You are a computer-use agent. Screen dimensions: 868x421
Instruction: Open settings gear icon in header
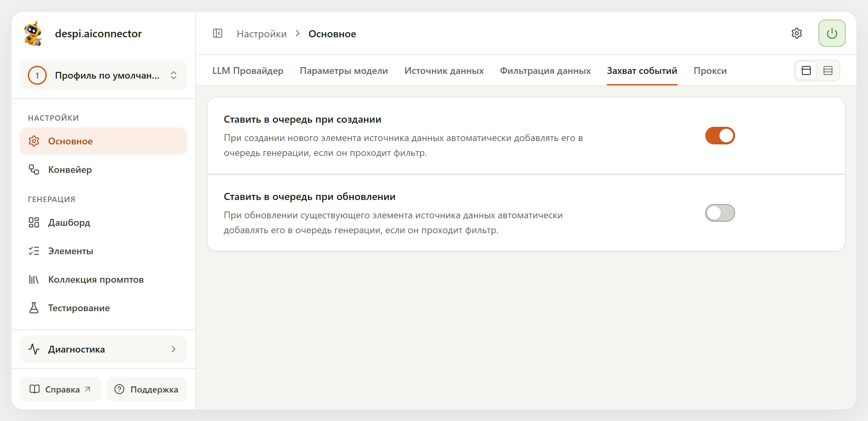(x=797, y=33)
